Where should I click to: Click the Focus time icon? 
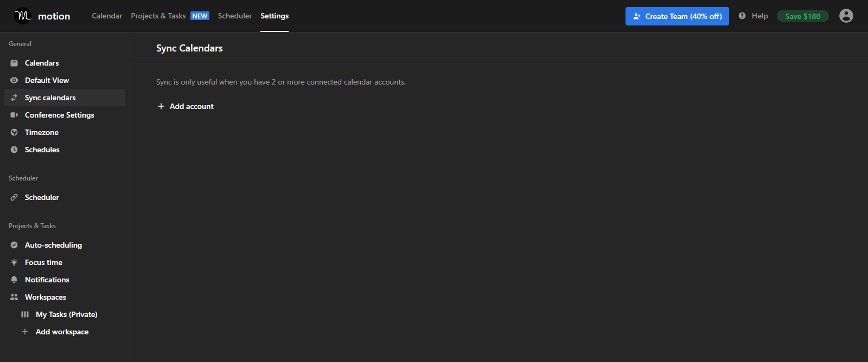[x=14, y=262]
